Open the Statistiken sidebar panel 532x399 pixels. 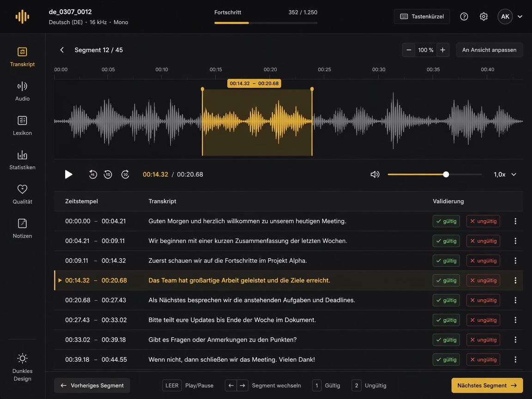click(22, 160)
